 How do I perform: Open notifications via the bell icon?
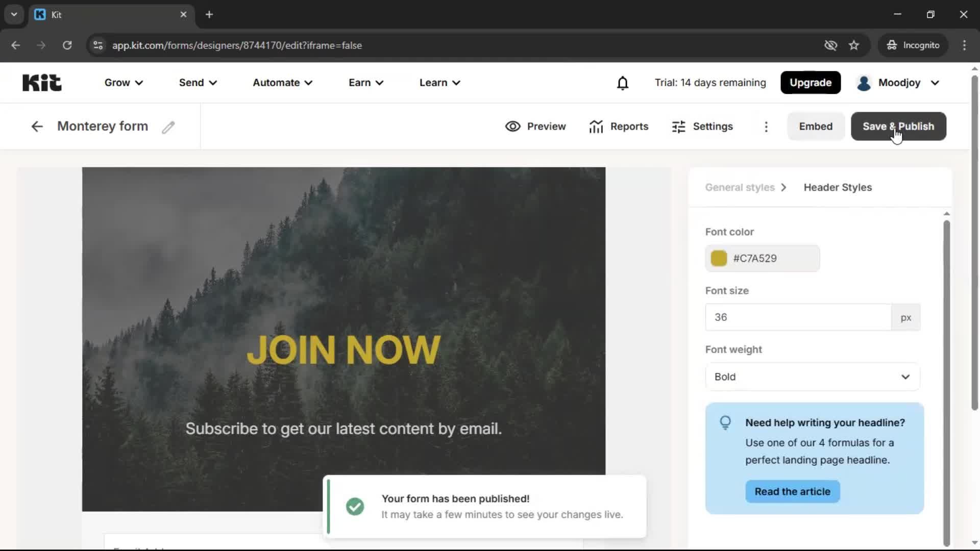pos(623,82)
